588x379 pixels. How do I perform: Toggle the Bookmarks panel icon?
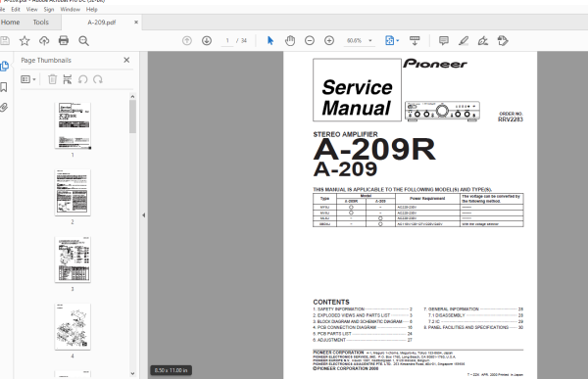click(x=4, y=87)
